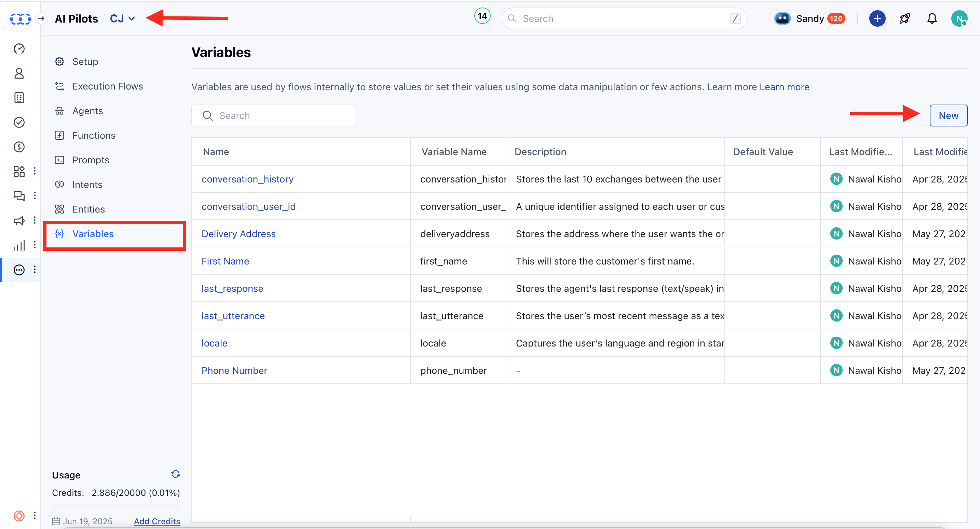Click the Name column header

click(x=216, y=152)
